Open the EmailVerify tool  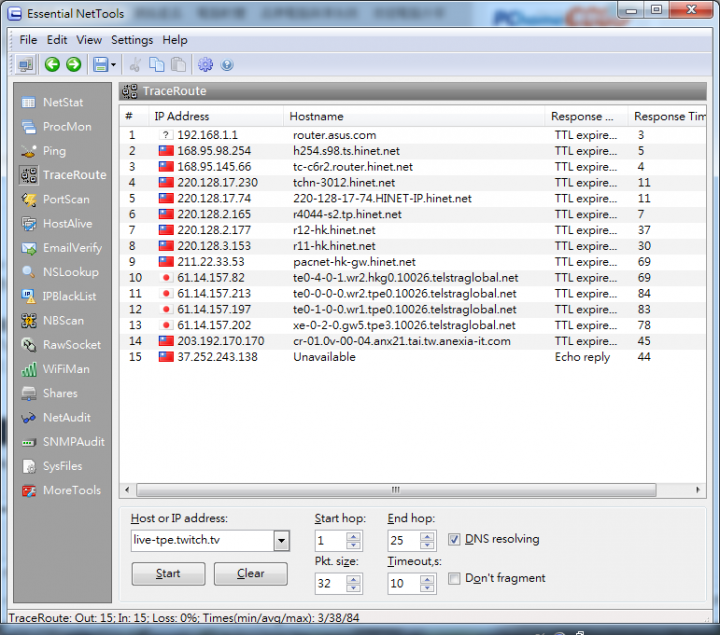point(62,248)
